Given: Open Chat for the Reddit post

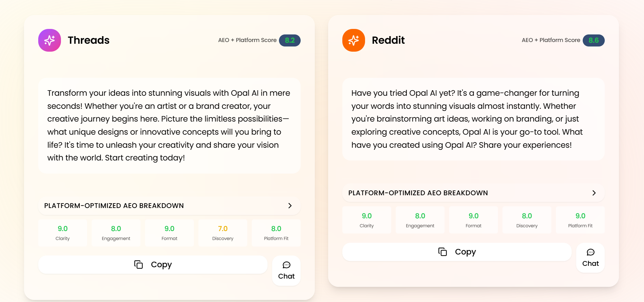Looking at the screenshot, I should tap(590, 258).
